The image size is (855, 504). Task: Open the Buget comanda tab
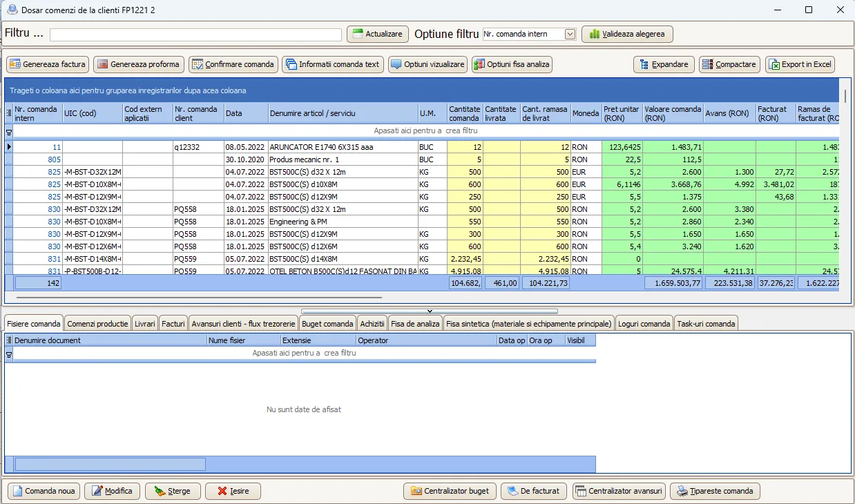point(328,323)
